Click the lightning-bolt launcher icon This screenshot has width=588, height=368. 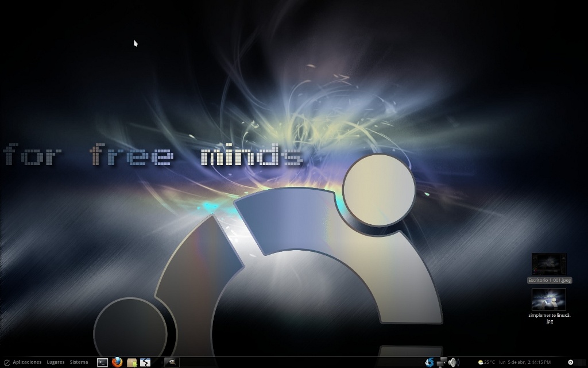tap(145, 362)
